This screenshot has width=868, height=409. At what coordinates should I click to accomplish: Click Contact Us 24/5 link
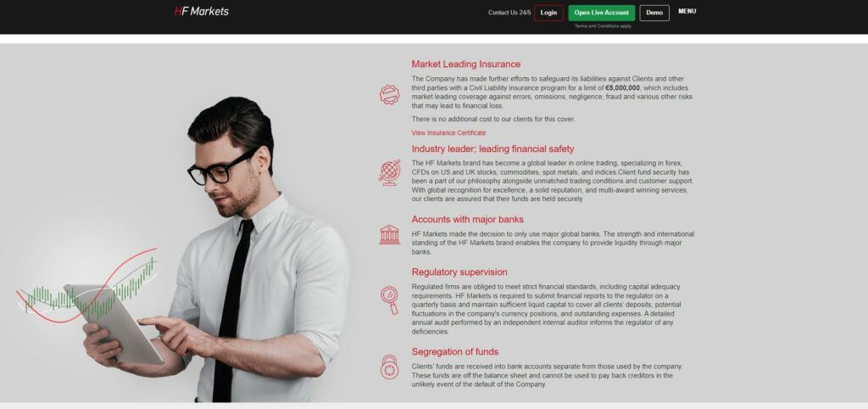point(509,13)
